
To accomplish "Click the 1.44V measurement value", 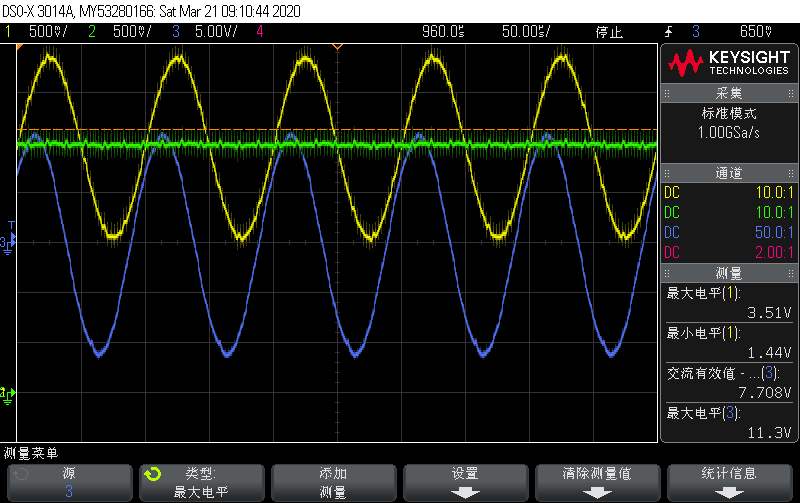I will click(x=769, y=353).
